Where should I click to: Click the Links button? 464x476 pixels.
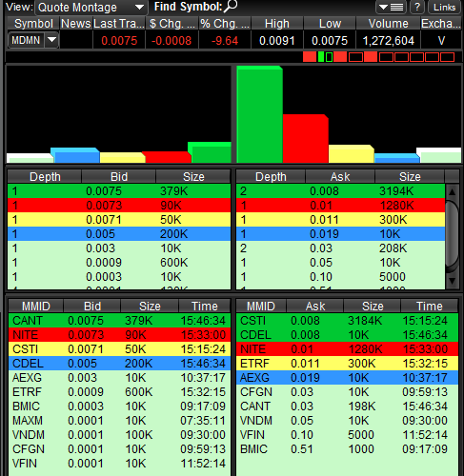(444, 7)
